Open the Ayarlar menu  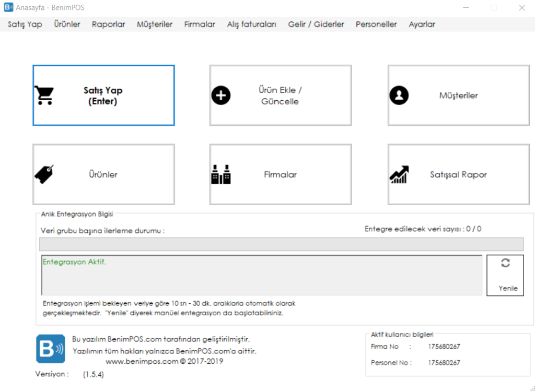click(422, 24)
